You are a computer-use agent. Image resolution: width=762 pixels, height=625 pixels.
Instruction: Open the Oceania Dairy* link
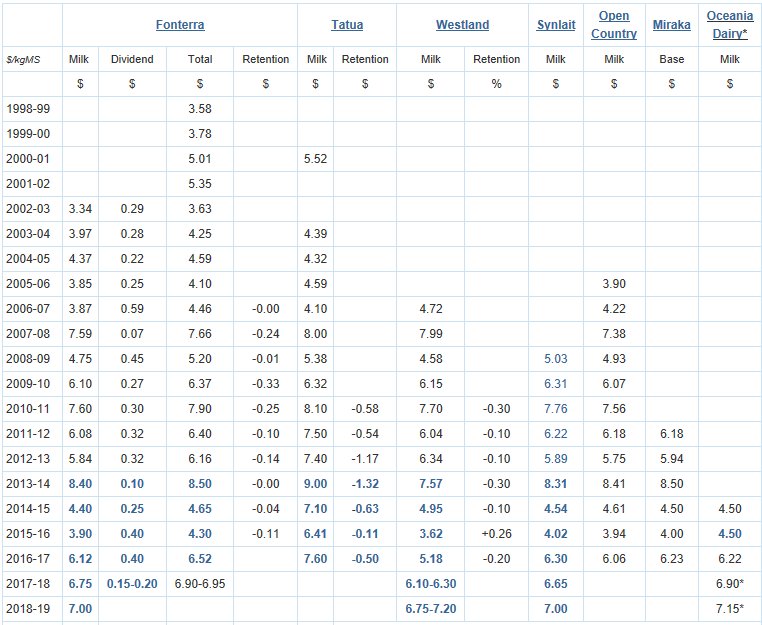(729, 25)
